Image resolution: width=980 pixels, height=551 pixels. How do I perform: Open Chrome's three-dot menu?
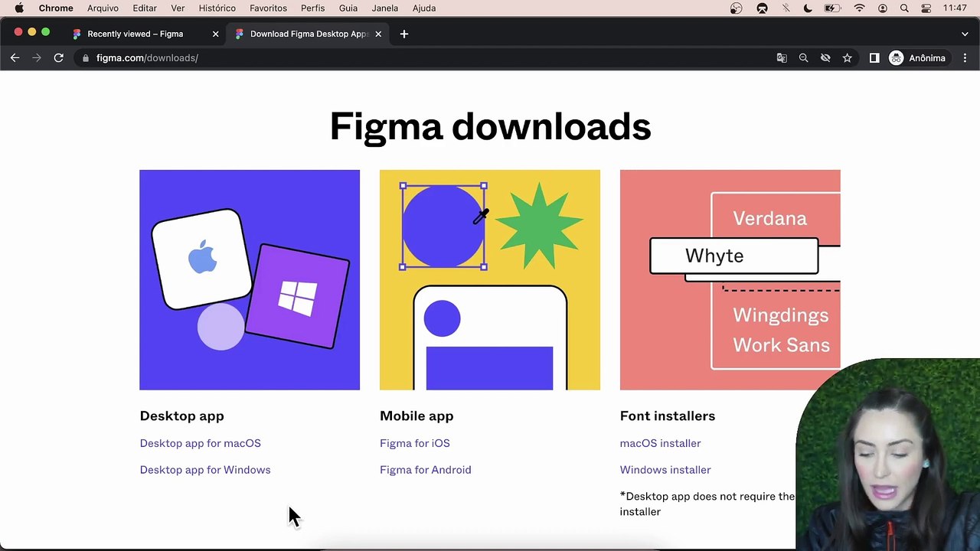pos(965,58)
